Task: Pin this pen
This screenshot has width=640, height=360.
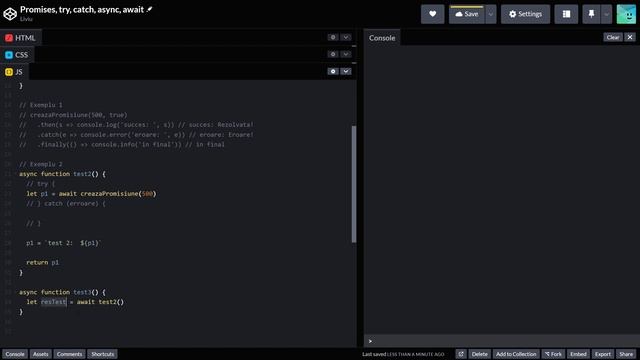Action: 591,14
